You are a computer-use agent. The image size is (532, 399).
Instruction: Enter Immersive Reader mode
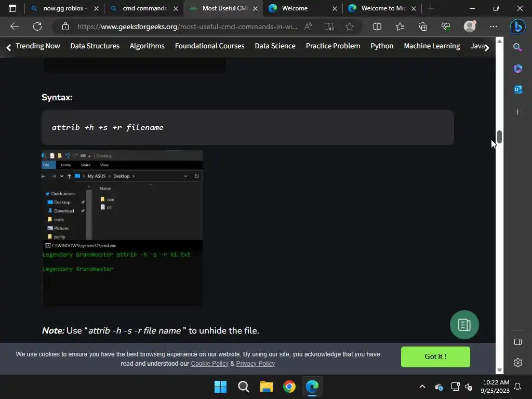[x=329, y=26]
